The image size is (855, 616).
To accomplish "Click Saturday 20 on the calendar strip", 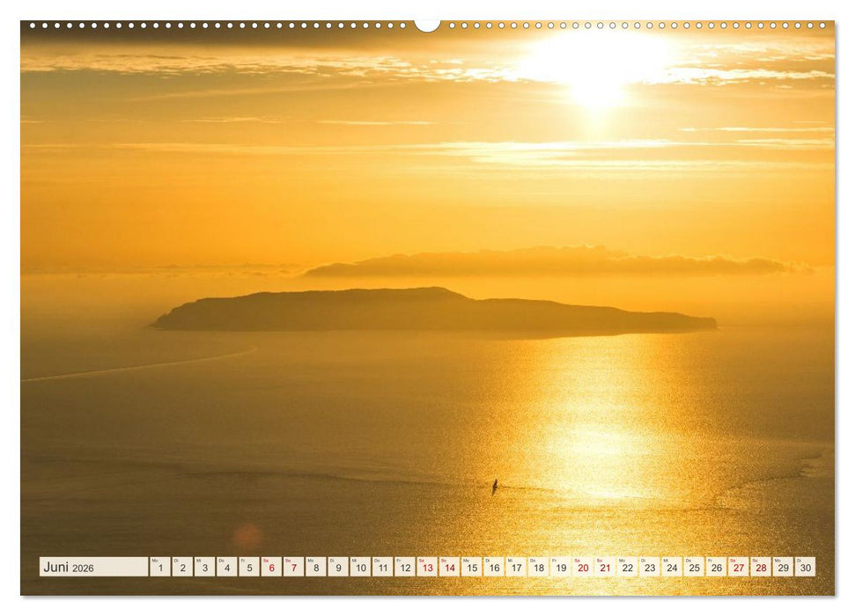I will pyautogui.click(x=584, y=568).
